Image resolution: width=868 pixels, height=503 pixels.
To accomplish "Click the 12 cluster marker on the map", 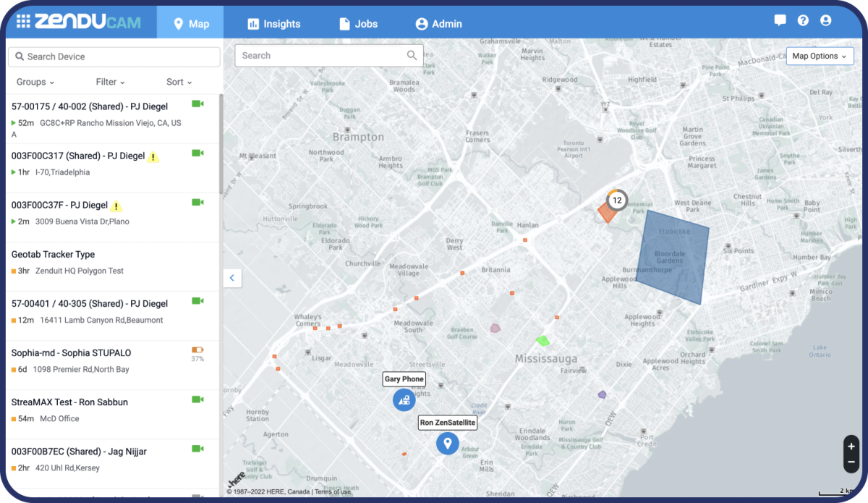I will point(616,199).
